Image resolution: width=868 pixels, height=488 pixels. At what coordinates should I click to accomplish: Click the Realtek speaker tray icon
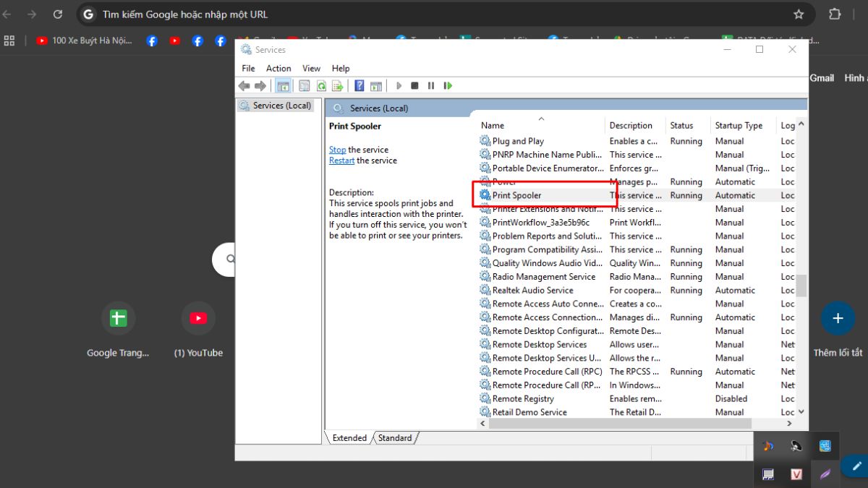coord(796,446)
